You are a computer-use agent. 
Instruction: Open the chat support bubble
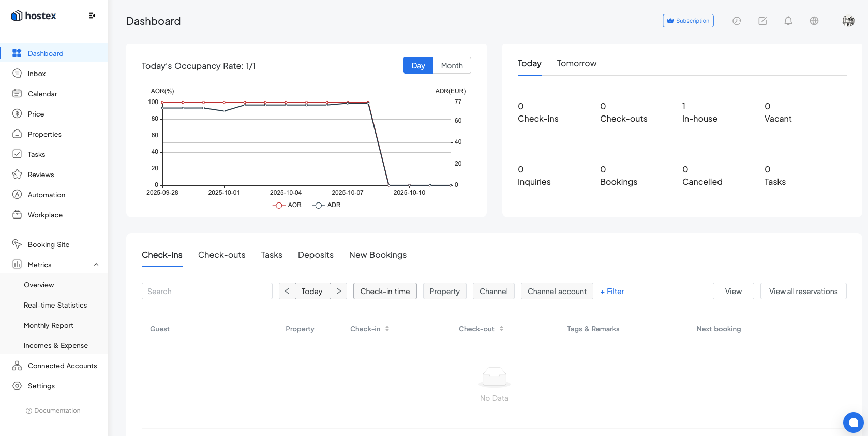(x=853, y=422)
